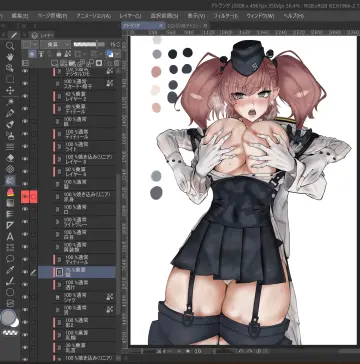Open the 選択範囲 menu
Image resolution: width=360 pixels, height=364 pixels.
[x=164, y=16]
